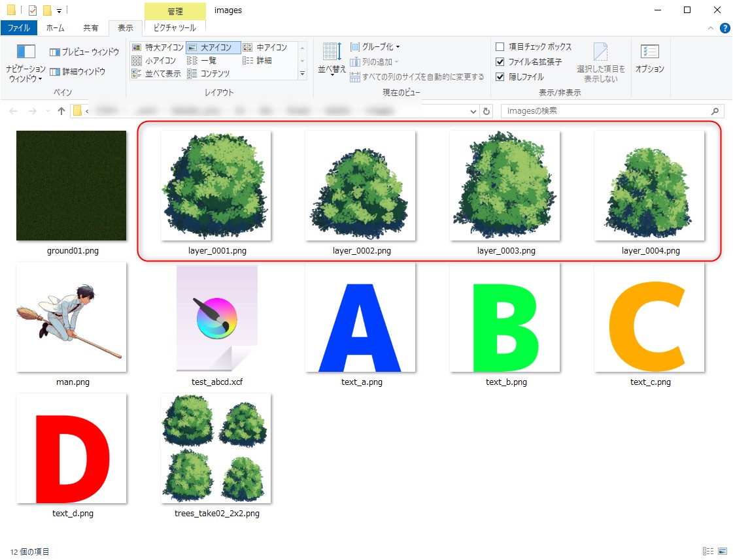Enable Item Check Boxes (項目チェックボックス)
This screenshot has height=560, width=733.
[500, 47]
